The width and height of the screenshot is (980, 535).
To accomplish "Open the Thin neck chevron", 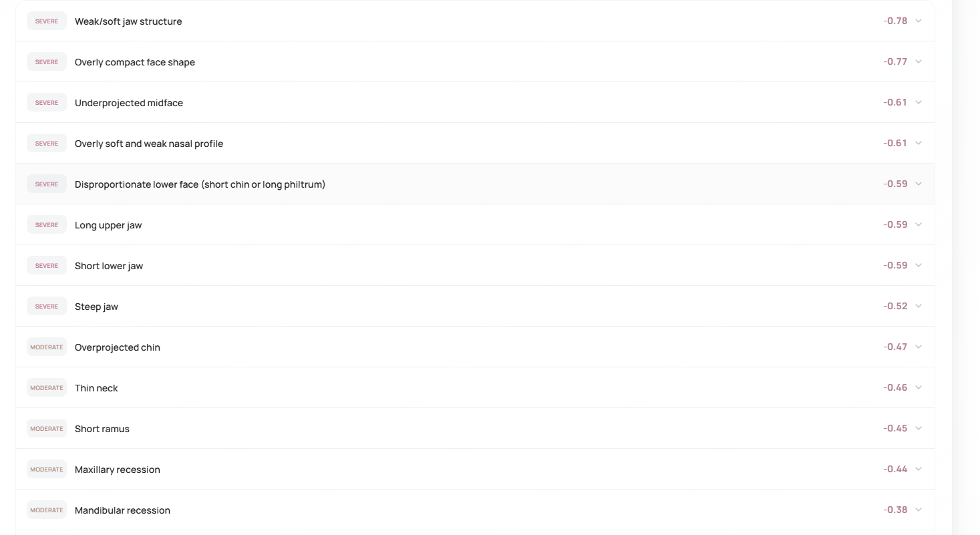I will pyautogui.click(x=919, y=387).
